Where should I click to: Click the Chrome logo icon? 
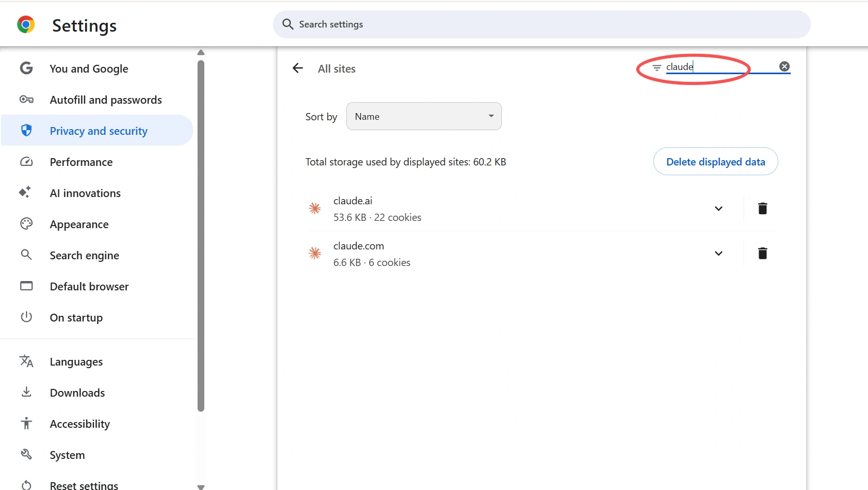point(25,24)
